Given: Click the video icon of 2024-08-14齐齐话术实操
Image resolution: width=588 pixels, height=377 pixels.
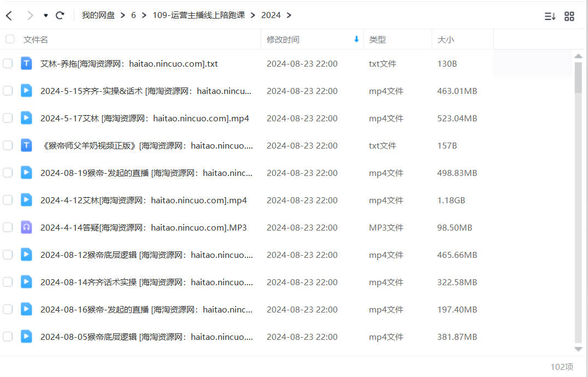Looking at the screenshot, I should coord(26,282).
